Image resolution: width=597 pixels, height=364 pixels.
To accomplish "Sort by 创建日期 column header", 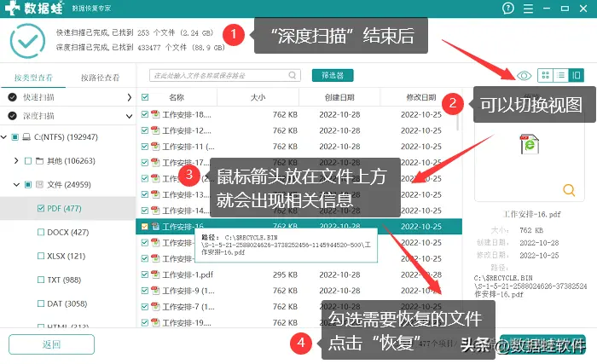I will 339,97.
